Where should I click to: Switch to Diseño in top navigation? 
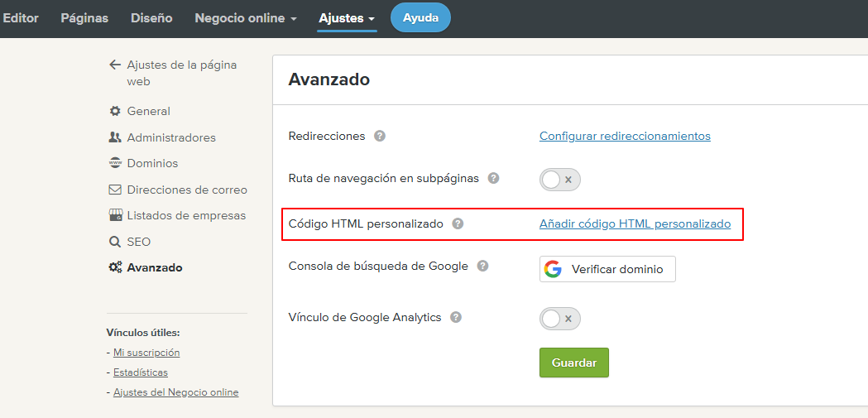pyautogui.click(x=151, y=18)
